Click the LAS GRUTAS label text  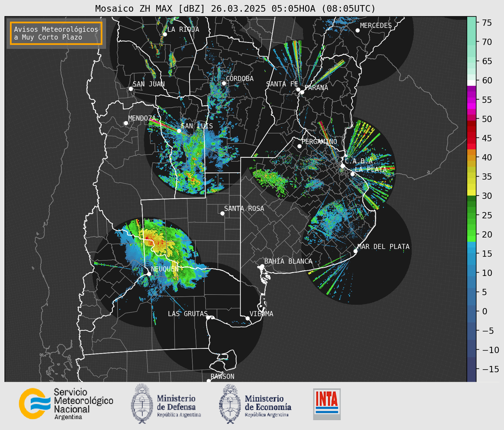click(x=188, y=314)
